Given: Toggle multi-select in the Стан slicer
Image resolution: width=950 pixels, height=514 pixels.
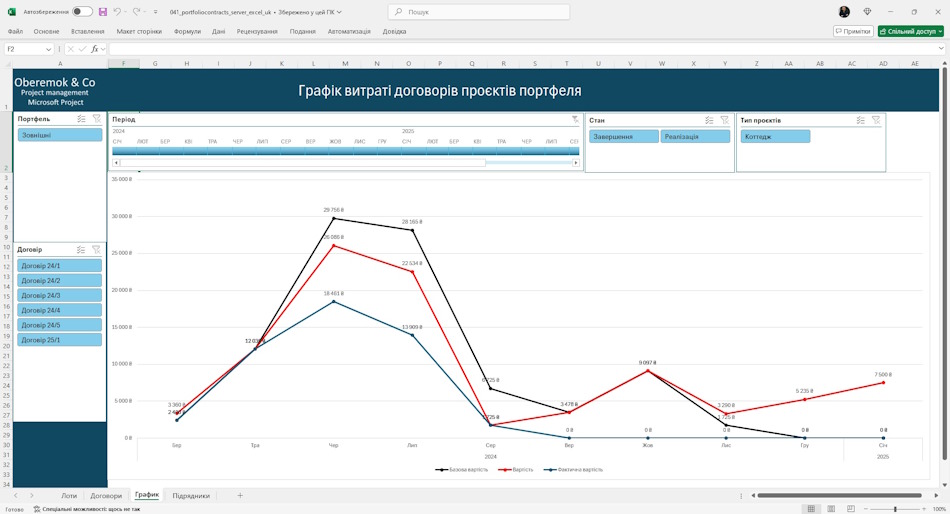Looking at the screenshot, I should tap(709, 120).
